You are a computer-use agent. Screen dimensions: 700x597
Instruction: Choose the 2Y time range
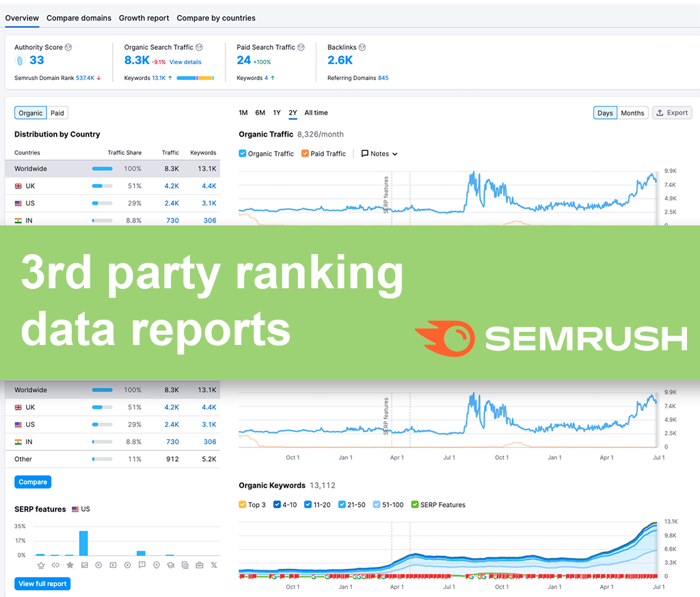(x=293, y=113)
